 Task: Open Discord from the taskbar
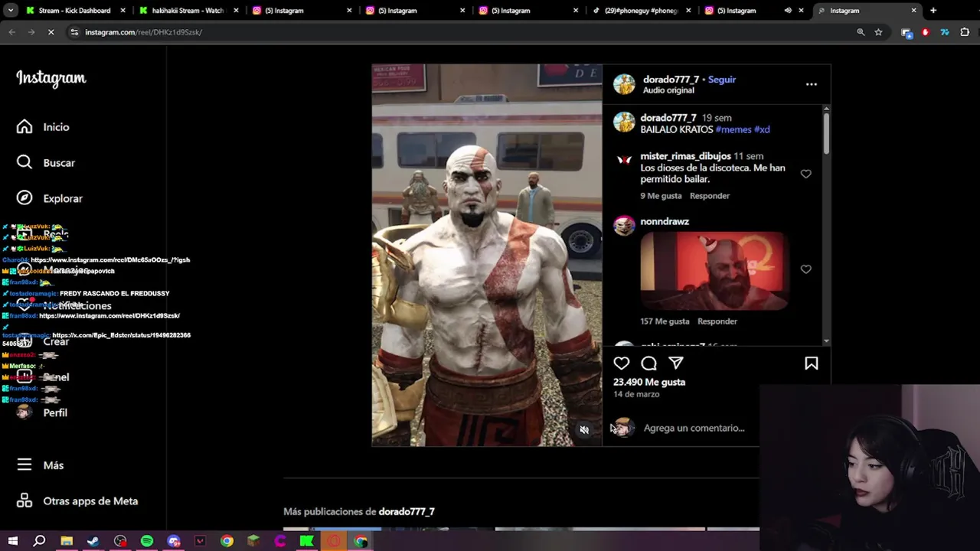[174, 541]
